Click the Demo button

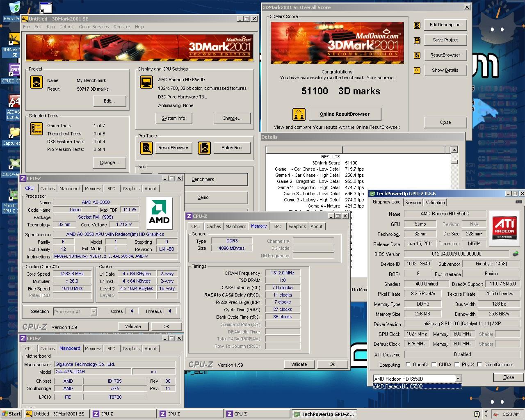[215, 197]
